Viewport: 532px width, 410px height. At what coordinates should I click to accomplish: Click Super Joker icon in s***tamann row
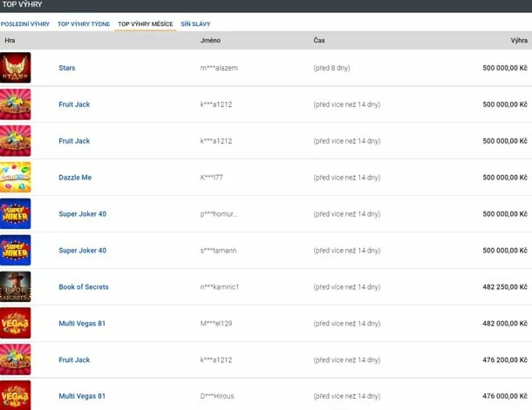click(x=15, y=250)
